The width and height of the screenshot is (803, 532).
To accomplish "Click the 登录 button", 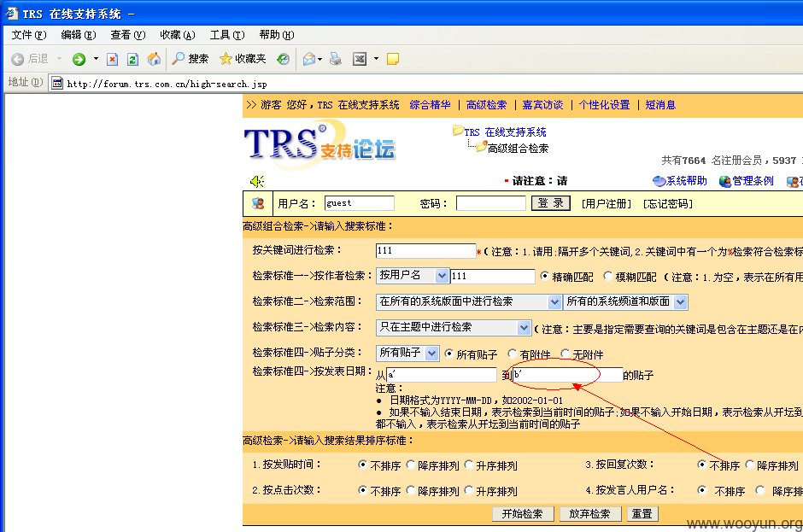I will point(551,202).
